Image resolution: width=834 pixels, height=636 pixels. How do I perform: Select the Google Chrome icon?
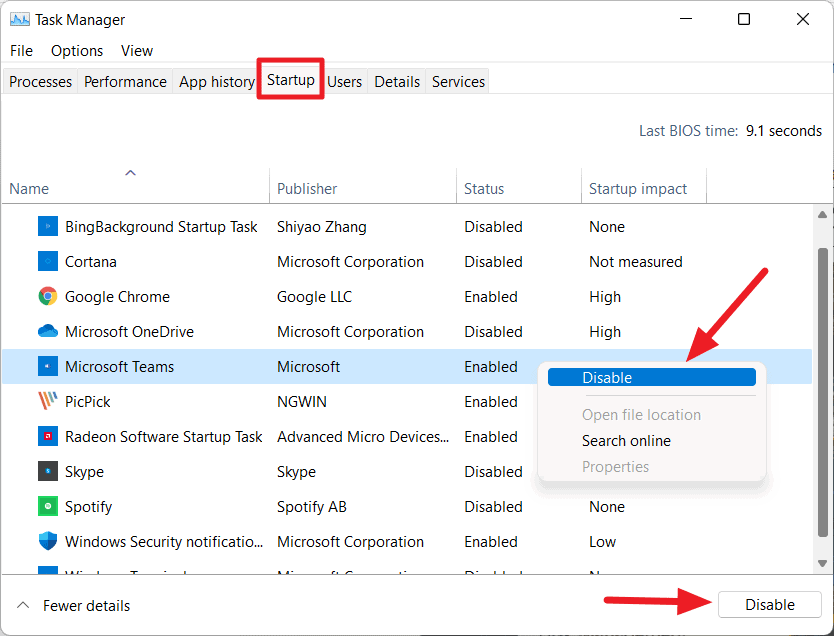pos(47,296)
